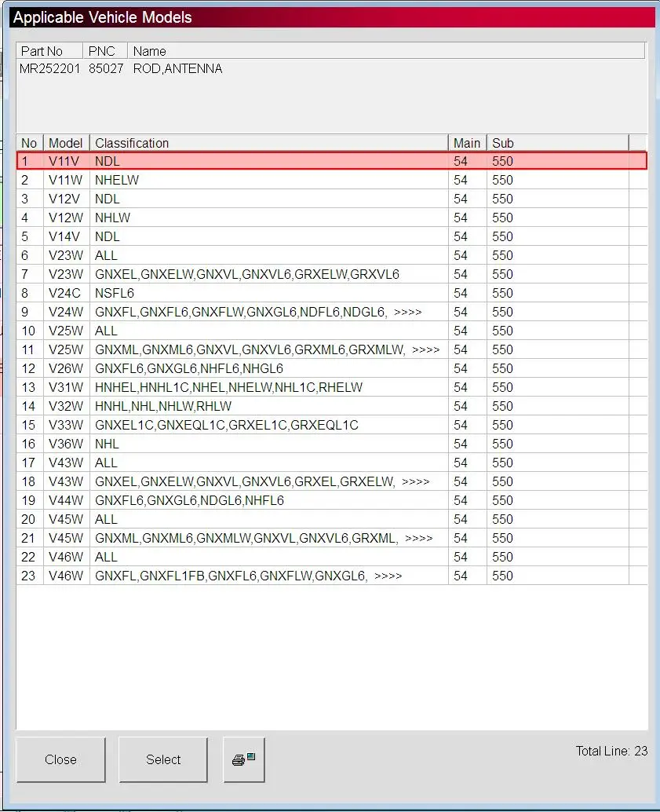This screenshot has width=660, height=812.
Task: Click the Total Line: 23 label
Action: [611, 751]
